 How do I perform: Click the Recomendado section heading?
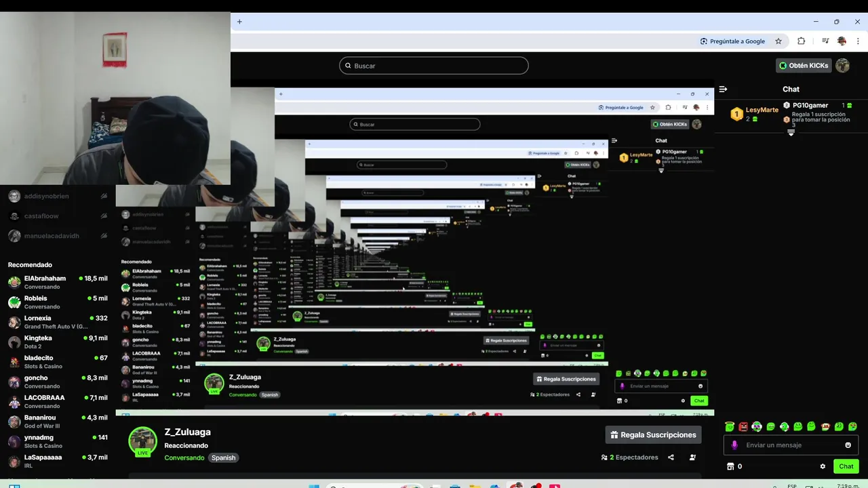coord(30,265)
